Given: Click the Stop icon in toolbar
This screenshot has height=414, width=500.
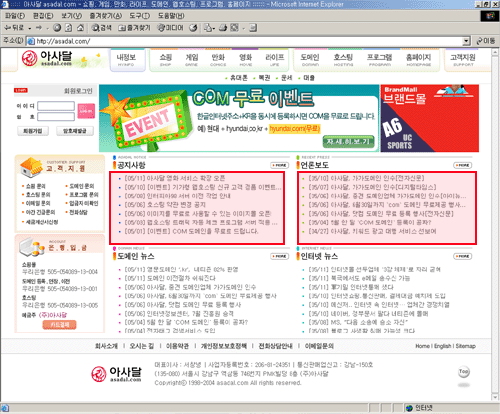Looking at the screenshot, I should pos(57,28).
